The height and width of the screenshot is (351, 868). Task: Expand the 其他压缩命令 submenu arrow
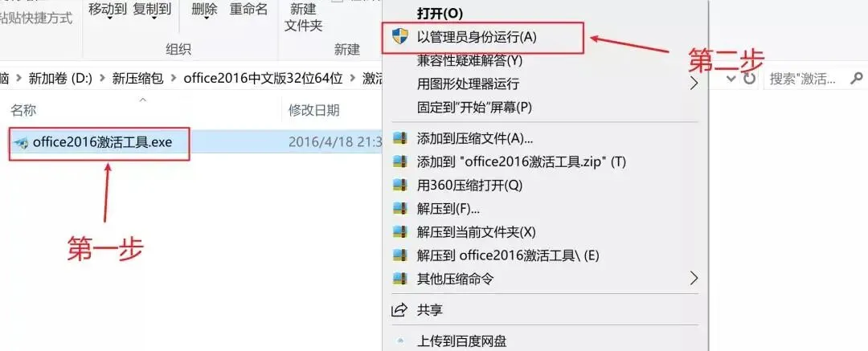[694, 278]
